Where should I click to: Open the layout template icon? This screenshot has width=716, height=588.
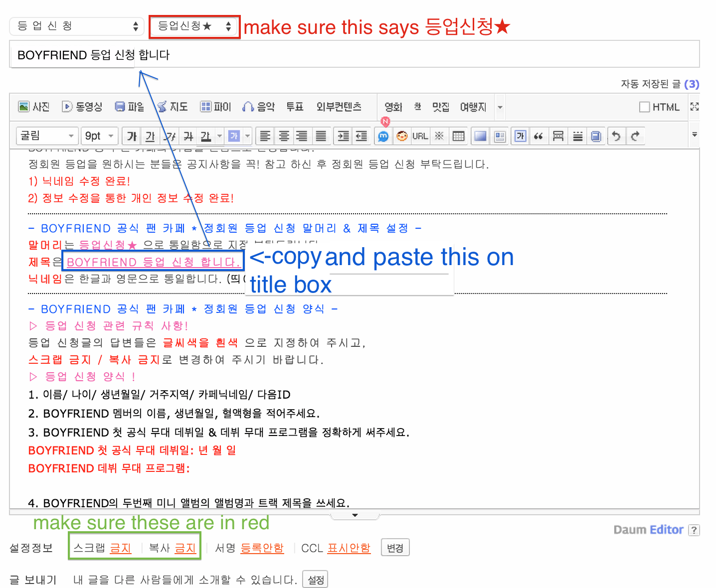pos(499,136)
